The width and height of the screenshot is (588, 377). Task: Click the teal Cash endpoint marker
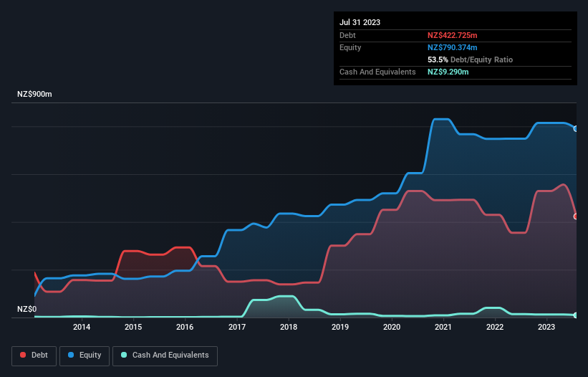coord(576,315)
